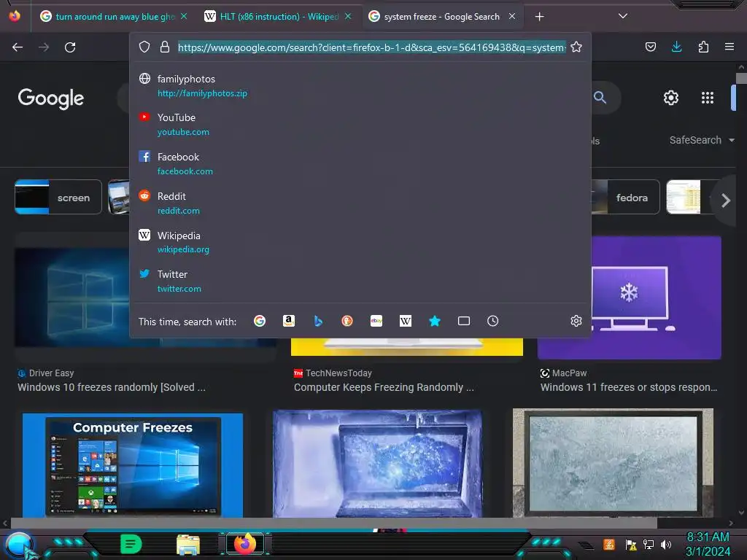Close the system freeze tab

(512, 17)
